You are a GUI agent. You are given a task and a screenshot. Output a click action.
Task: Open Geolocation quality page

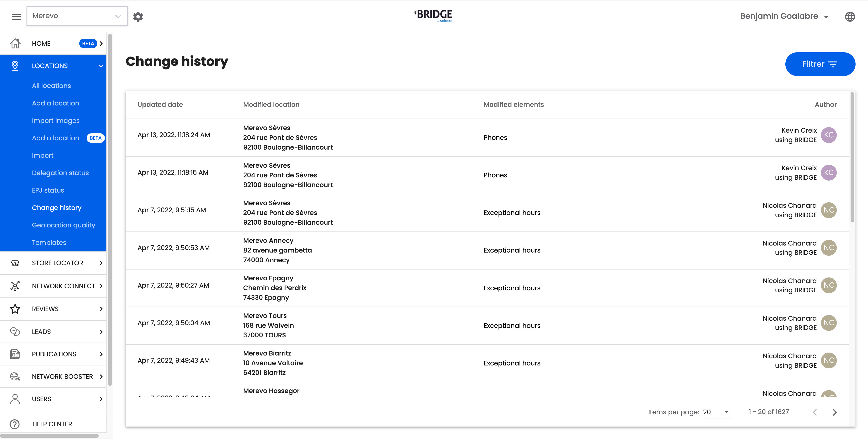(63, 225)
